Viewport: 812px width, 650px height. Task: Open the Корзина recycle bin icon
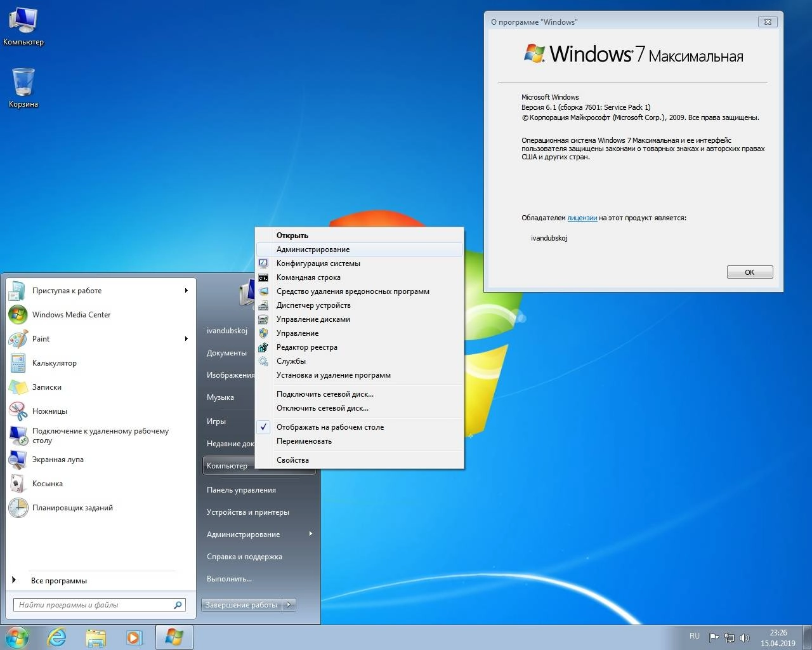tap(23, 87)
